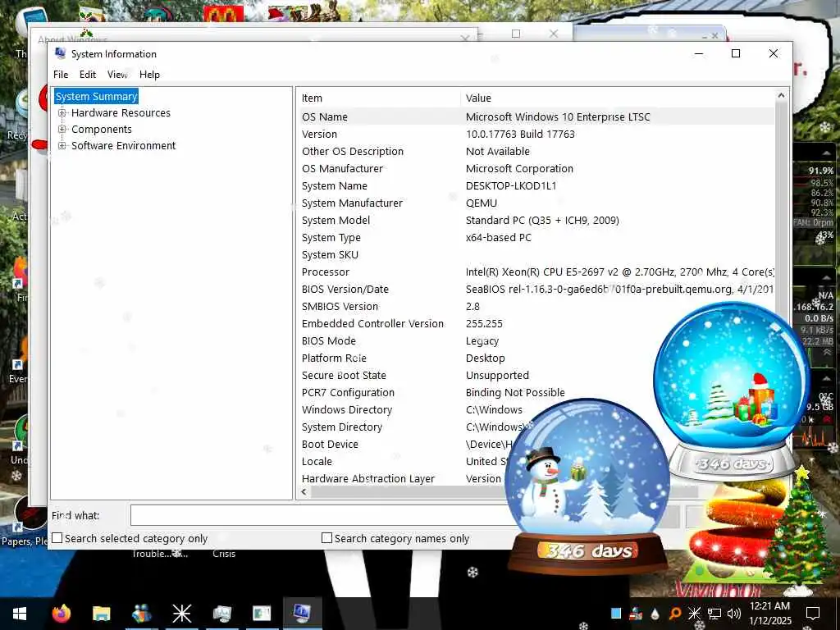Launch Firefox from the taskbar
The height and width of the screenshot is (630, 840).
61,614
